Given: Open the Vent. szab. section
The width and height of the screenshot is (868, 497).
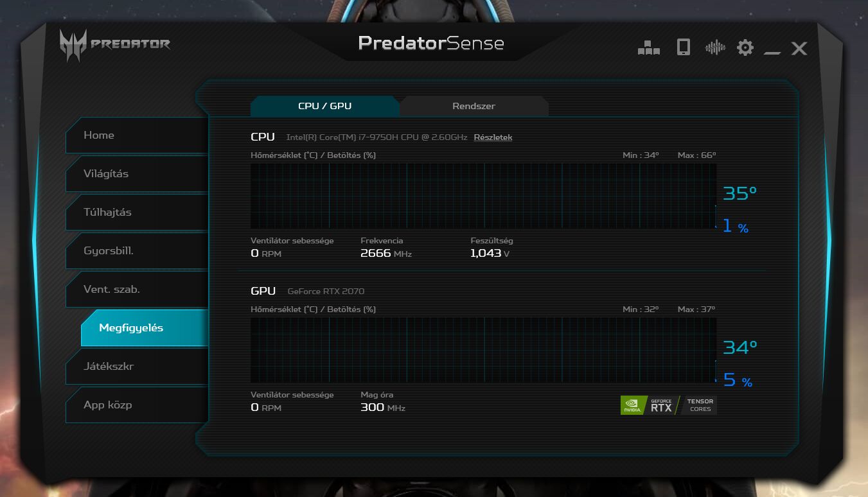Looking at the screenshot, I should [x=137, y=290].
